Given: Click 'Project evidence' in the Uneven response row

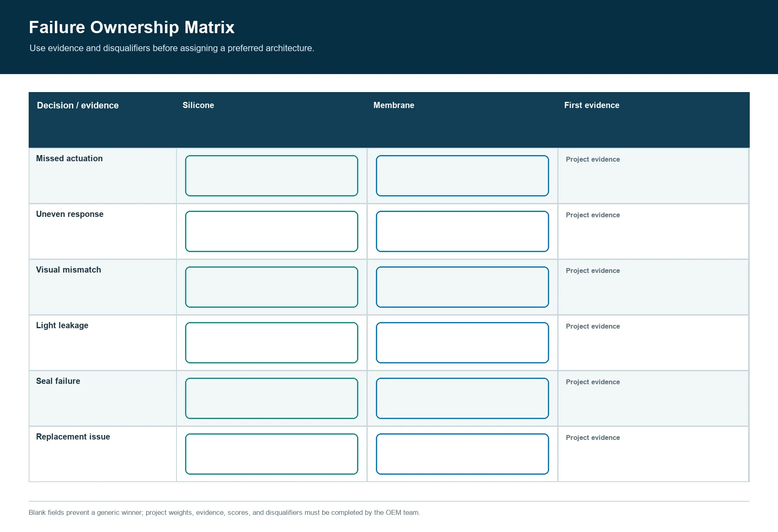Looking at the screenshot, I should pyautogui.click(x=593, y=215).
